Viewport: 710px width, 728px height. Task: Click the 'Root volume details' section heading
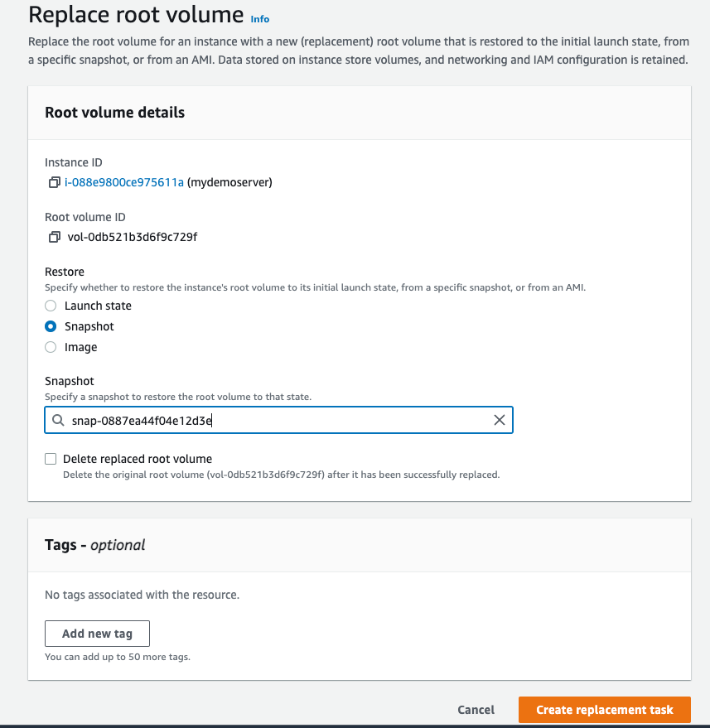point(114,113)
